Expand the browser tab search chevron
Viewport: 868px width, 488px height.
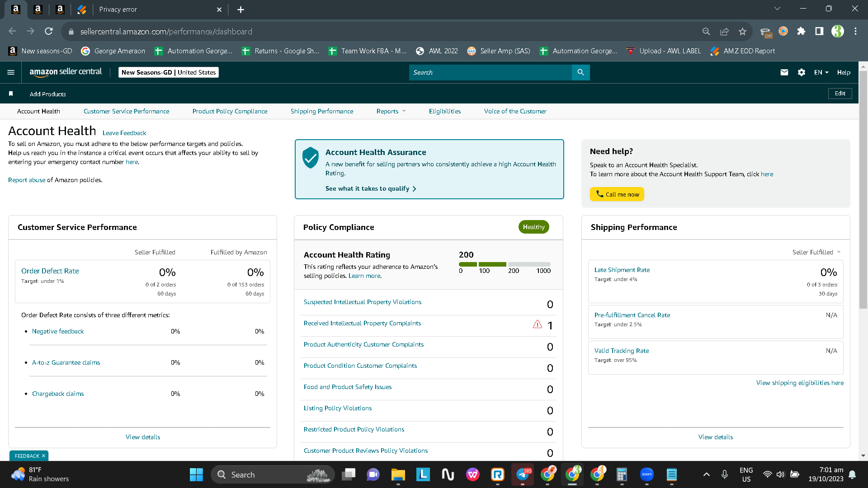[777, 9]
